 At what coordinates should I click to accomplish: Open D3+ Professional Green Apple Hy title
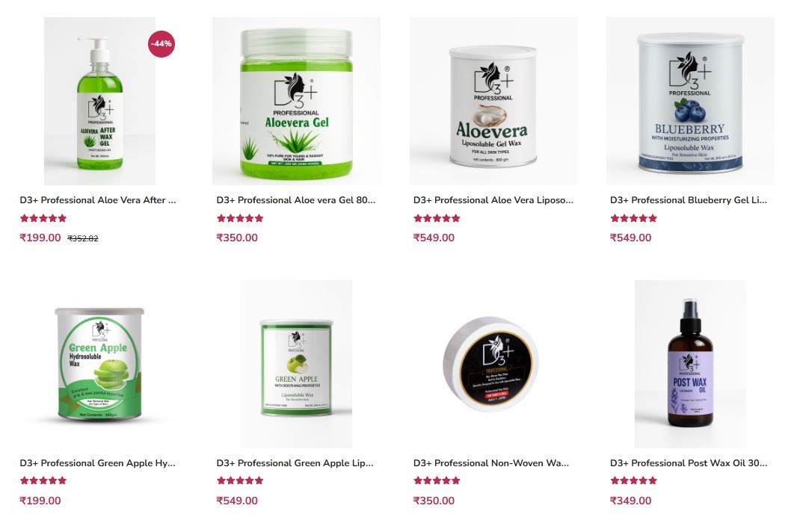coord(97,463)
